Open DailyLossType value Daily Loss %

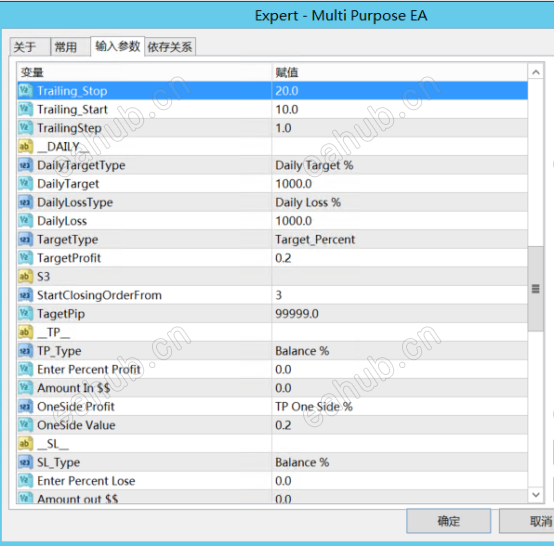pyautogui.click(x=400, y=202)
